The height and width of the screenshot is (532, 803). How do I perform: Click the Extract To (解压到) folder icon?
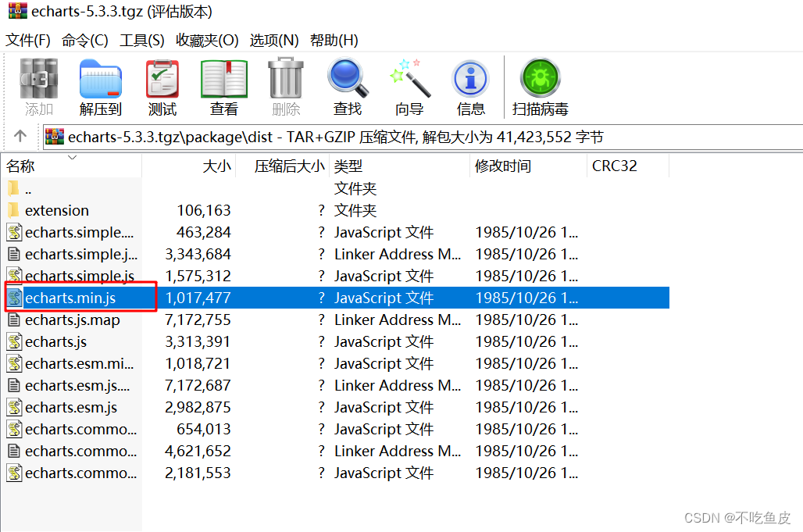tap(100, 78)
